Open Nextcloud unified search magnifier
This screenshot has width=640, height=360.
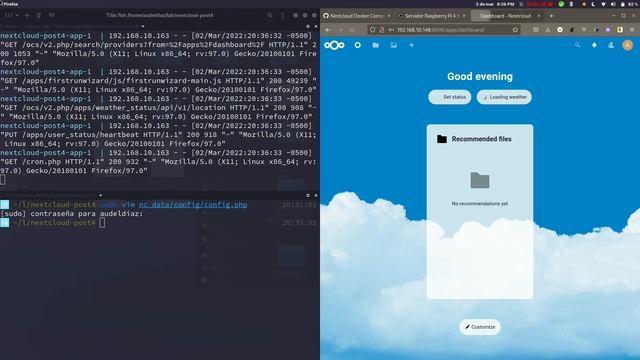[577, 45]
